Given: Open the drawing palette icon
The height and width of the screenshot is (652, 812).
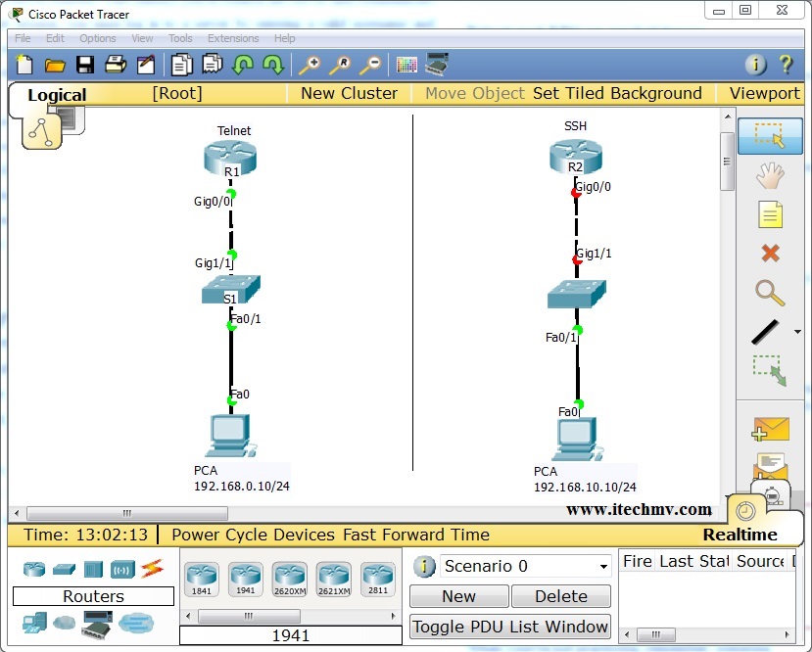Looking at the screenshot, I should [406, 66].
